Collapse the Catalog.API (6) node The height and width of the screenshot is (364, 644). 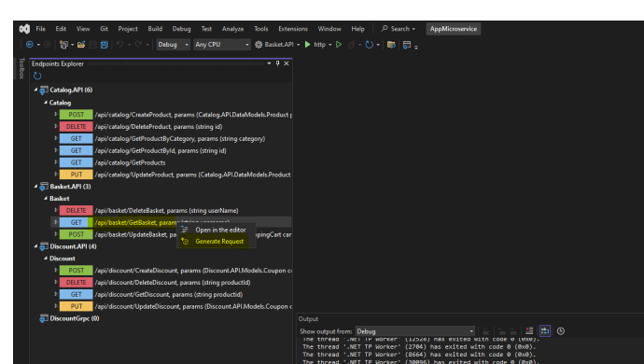[x=35, y=90]
